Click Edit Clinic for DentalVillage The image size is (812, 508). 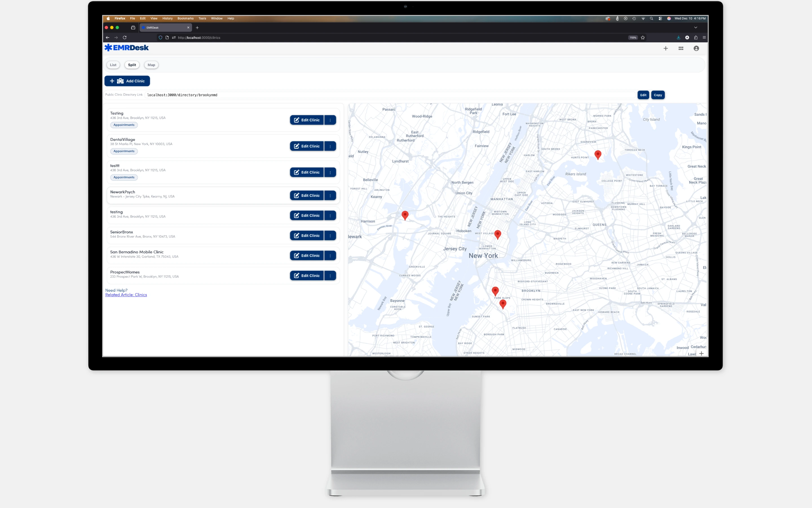(307, 146)
